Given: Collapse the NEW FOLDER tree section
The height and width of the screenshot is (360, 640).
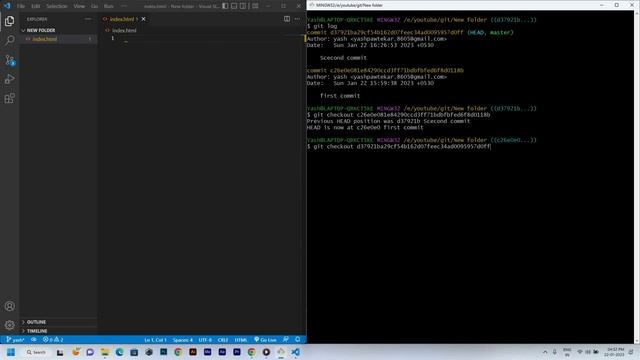Looking at the screenshot, I should [41, 30].
